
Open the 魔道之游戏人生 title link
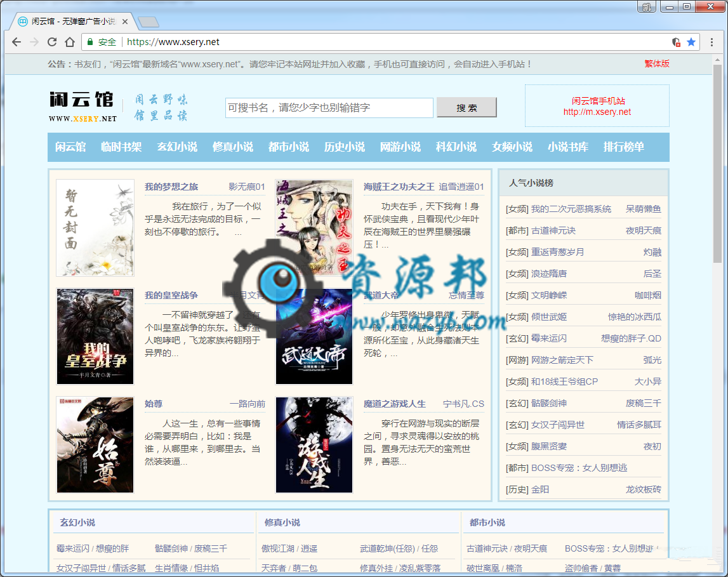(x=395, y=404)
